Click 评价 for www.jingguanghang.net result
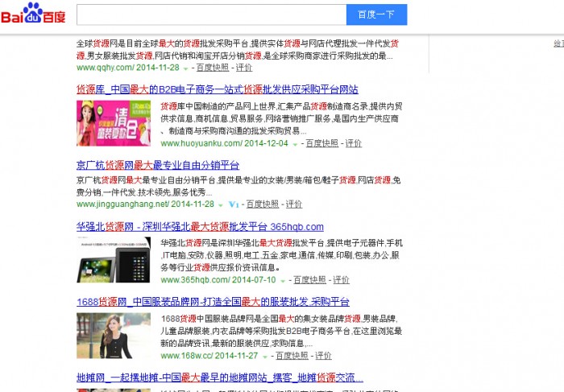The image size is (564, 392). coord(294,204)
